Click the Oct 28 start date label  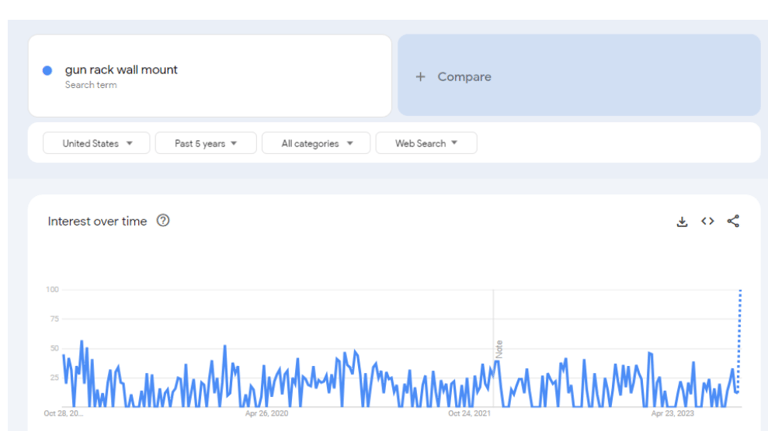64,413
